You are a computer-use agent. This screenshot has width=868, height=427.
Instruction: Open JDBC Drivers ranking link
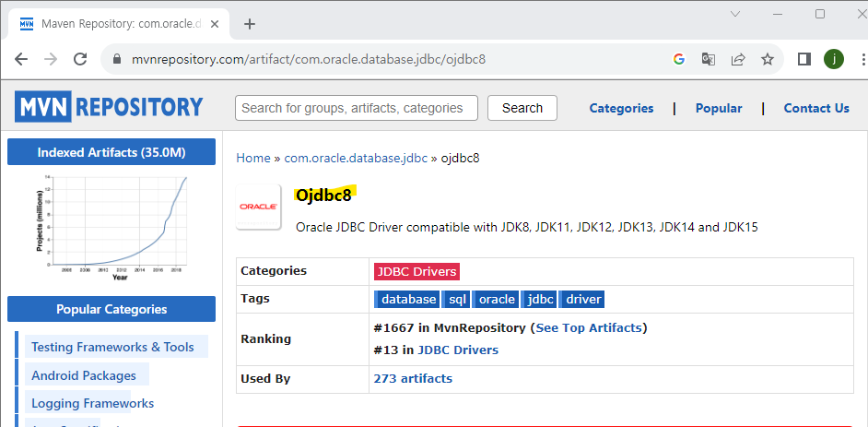pyautogui.click(x=458, y=350)
